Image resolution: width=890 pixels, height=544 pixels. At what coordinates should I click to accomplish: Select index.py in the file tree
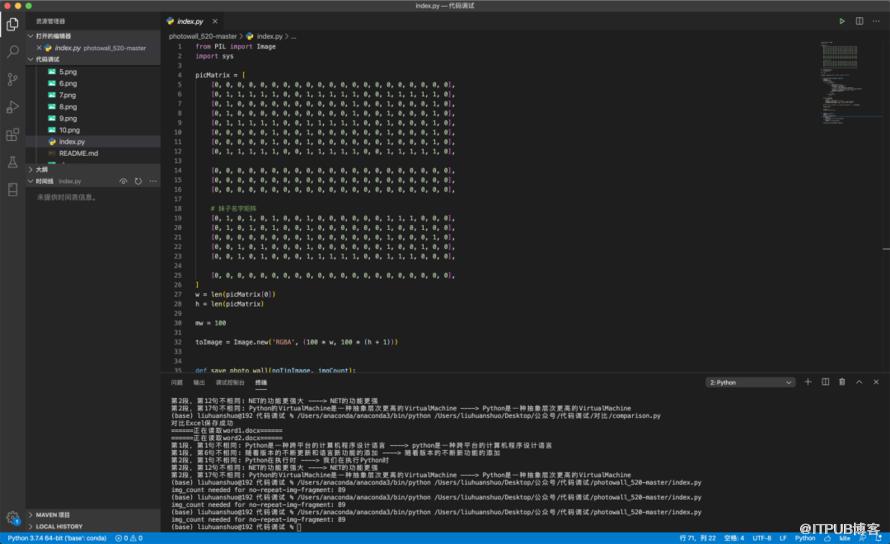93,141
